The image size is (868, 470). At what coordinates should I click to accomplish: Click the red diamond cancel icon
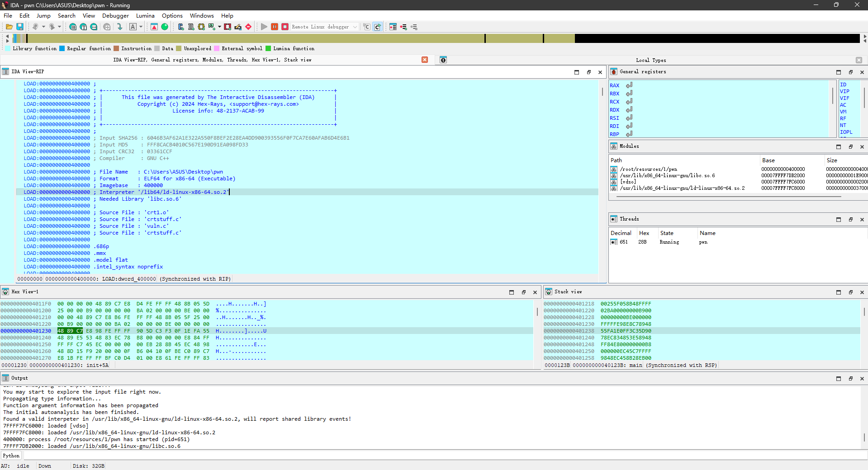248,27
